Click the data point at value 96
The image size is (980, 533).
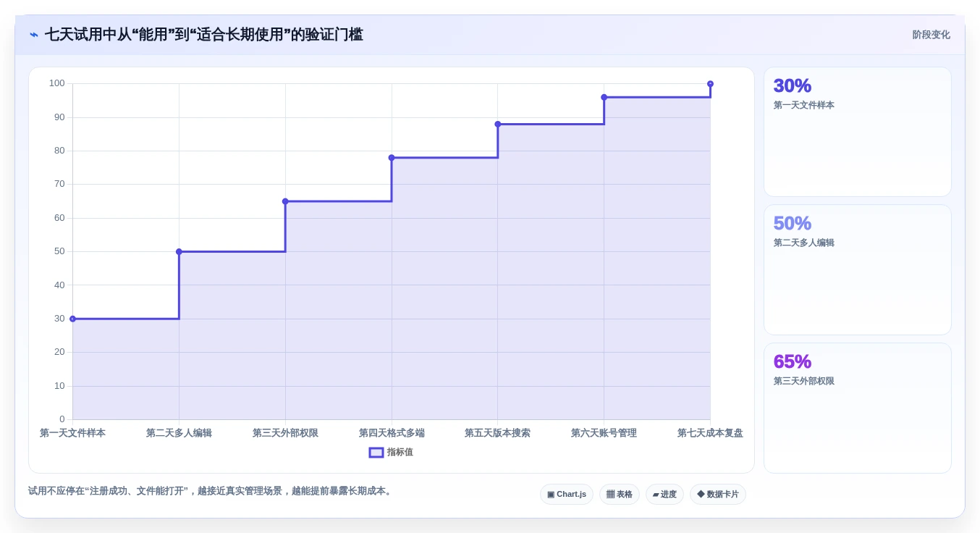pos(604,97)
